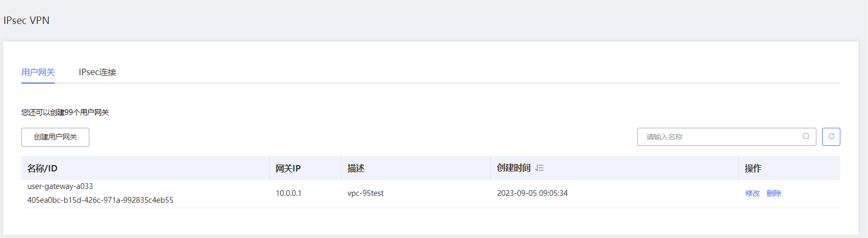This screenshot has width=868, height=238.
Task: Click 删除 link for user-gateway-a033
Action: coord(774,193)
